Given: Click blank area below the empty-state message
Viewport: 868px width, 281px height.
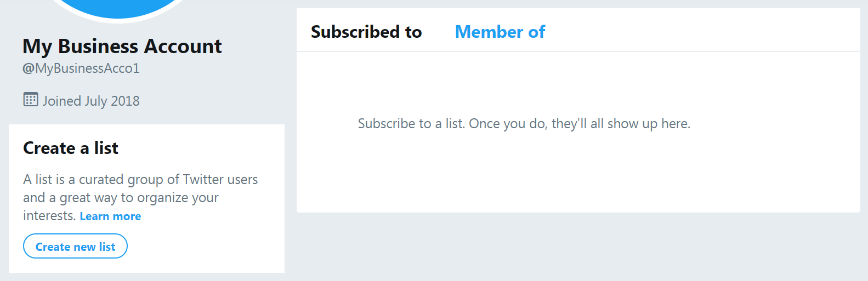Looking at the screenshot, I should [578, 175].
